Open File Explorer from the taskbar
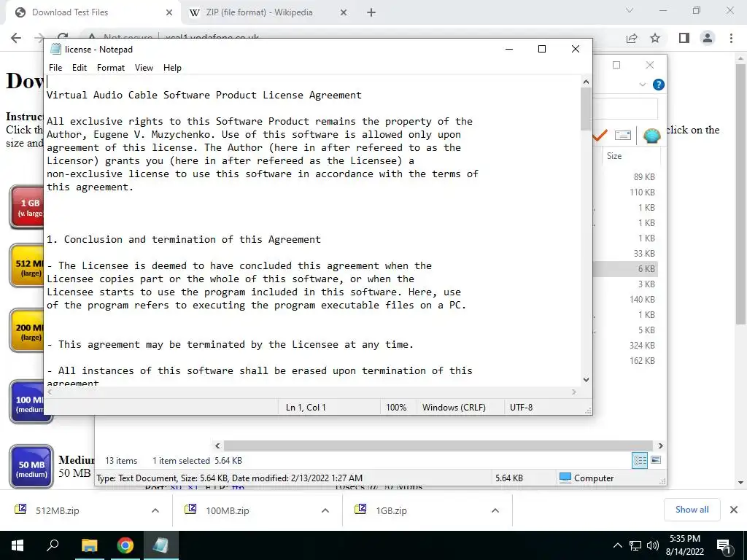The width and height of the screenshot is (747, 560). coord(89,545)
